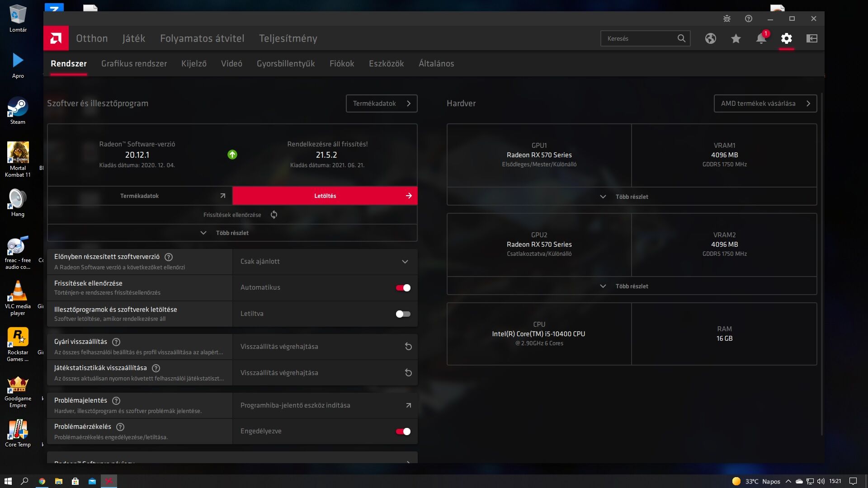Enable Illesztőprogramok és szoftverek letöltése switch
The image size is (868, 488).
[x=403, y=314]
